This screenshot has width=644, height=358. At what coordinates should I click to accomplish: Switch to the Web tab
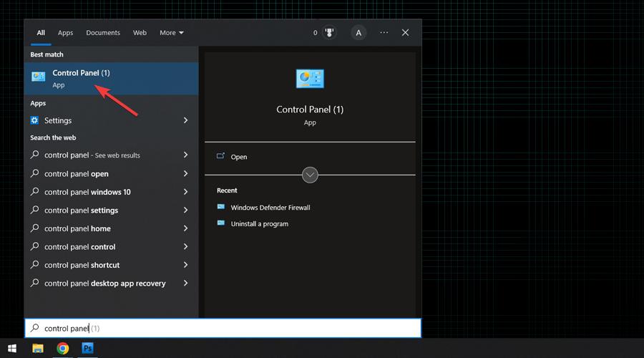coord(140,32)
